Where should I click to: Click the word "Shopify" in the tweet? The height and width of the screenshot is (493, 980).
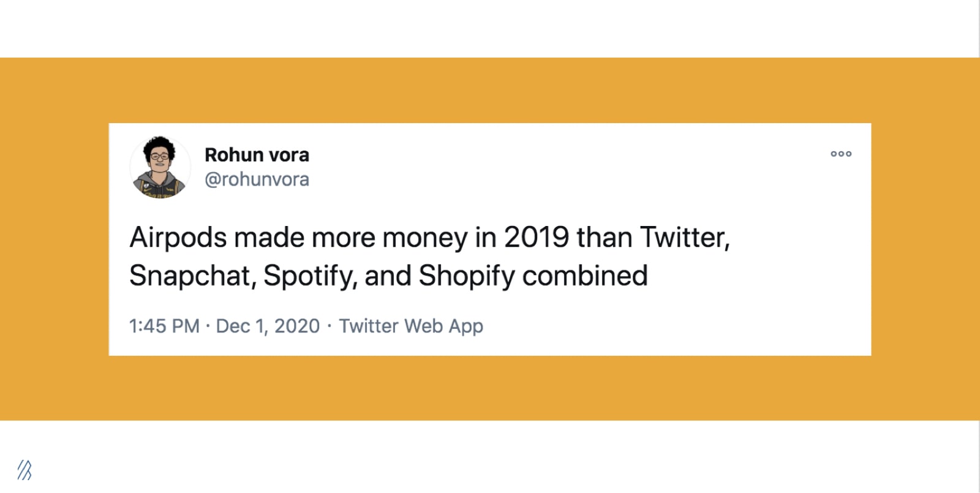pyautogui.click(x=467, y=276)
